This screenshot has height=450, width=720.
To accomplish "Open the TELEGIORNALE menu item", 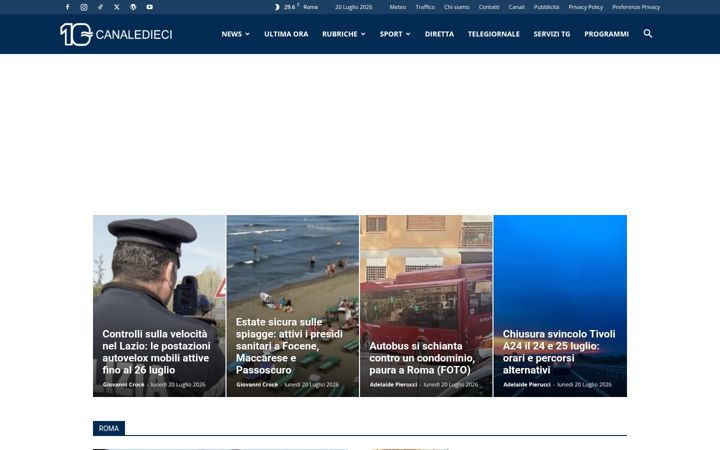I will pos(494,34).
